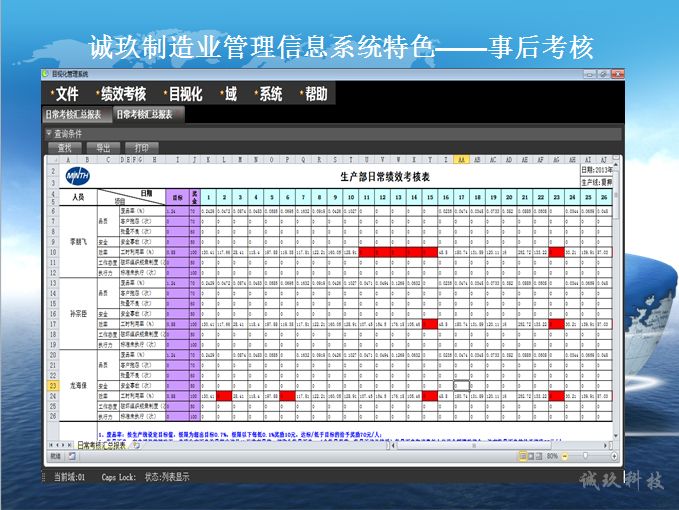The image size is (679, 510).
Task: Select the 日常考核汇总报表 worksheet tab in sheet bar
Action: click(x=102, y=445)
